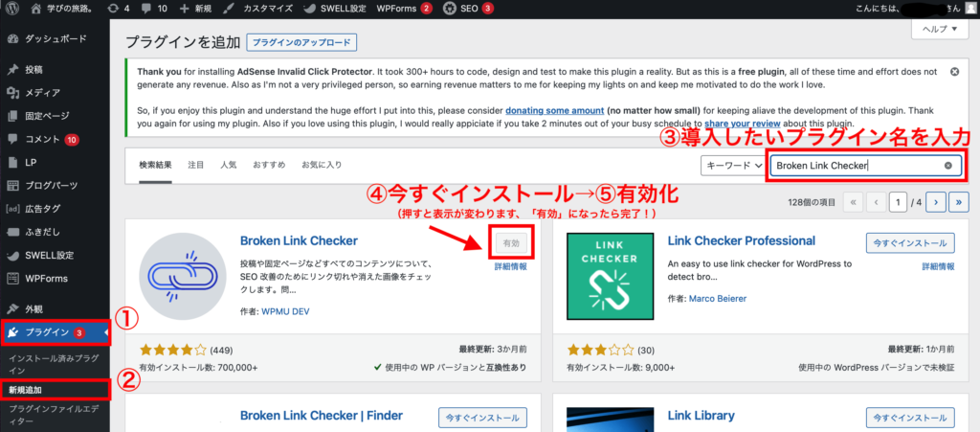Install Broken Link Checker | Finder now
This screenshot has height=432, width=980.
(x=483, y=417)
